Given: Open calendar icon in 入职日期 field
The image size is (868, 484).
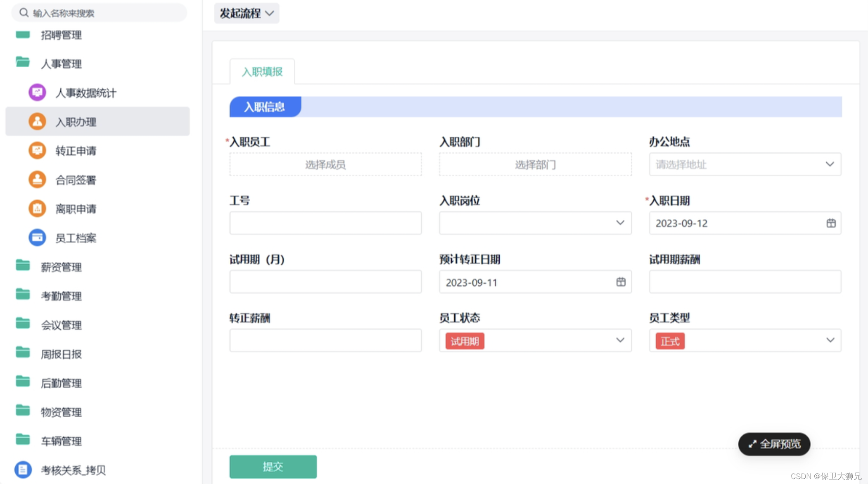Looking at the screenshot, I should [x=831, y=223].
